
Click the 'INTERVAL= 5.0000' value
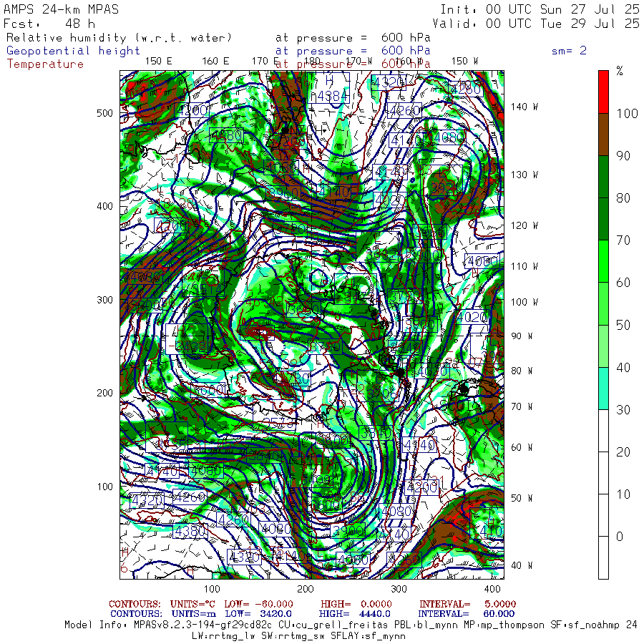[x=467, y=604]
